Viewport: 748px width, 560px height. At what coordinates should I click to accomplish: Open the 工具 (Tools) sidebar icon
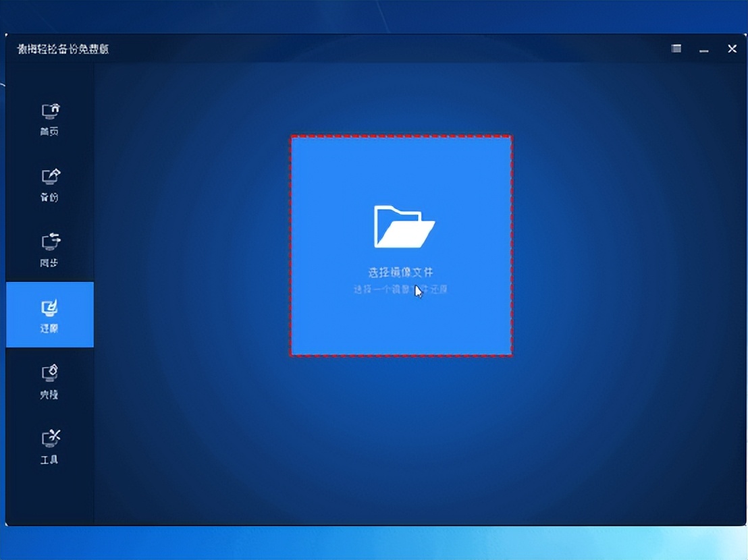click(49, 446)
